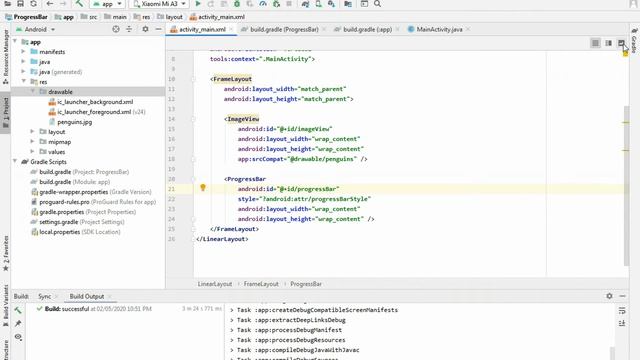Image resolution: width=640 pixels, height=360 pixels.
Task: Open the Xiaomi Mi A3 device dropdown
Action: [x=159, y=4]
